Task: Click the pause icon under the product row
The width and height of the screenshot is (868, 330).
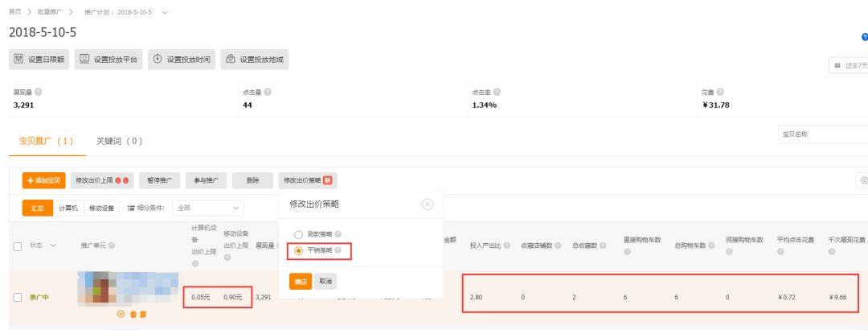Action: click(121, 314)
